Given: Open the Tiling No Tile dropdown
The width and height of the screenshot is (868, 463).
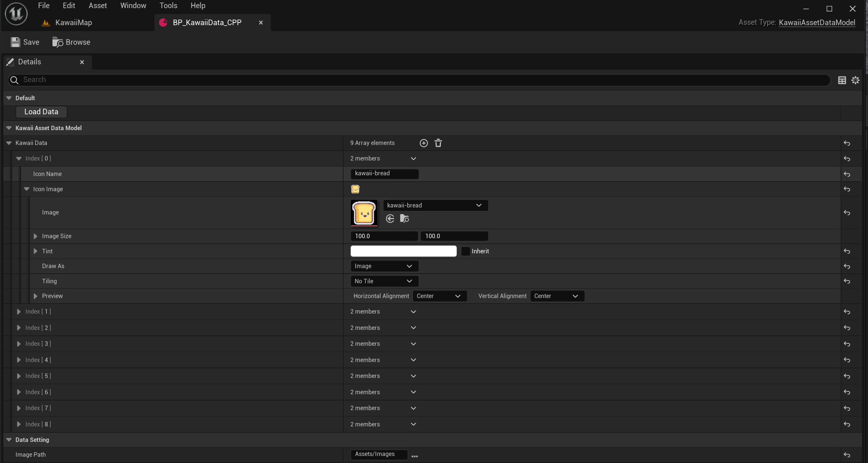Looking at the screenshot, I should click(x=384, y=281).
